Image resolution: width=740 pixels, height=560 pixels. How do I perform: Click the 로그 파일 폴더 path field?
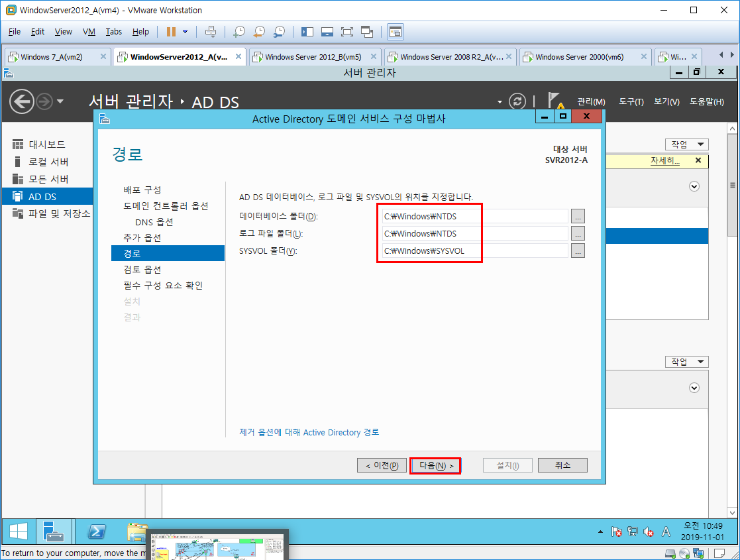click(x=475, y=233)
